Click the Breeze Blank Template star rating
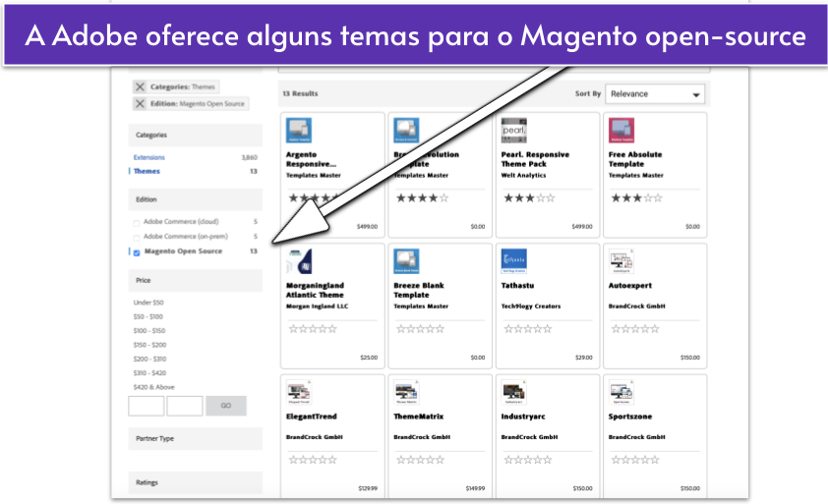 420,329
